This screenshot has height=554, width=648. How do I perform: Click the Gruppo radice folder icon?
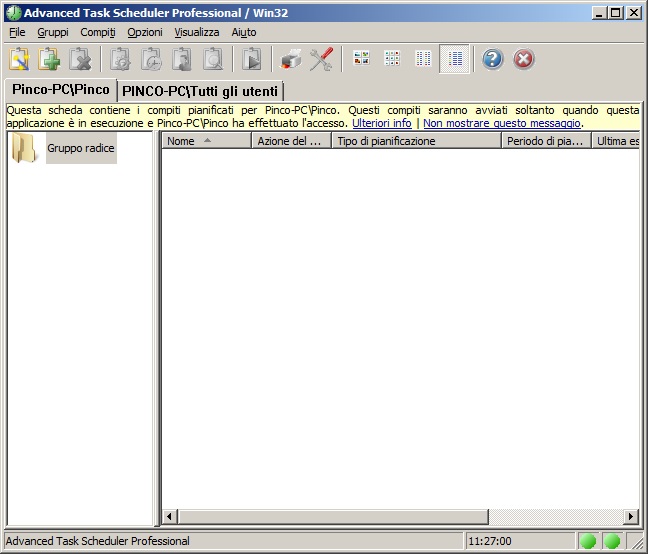click(24, 148)
